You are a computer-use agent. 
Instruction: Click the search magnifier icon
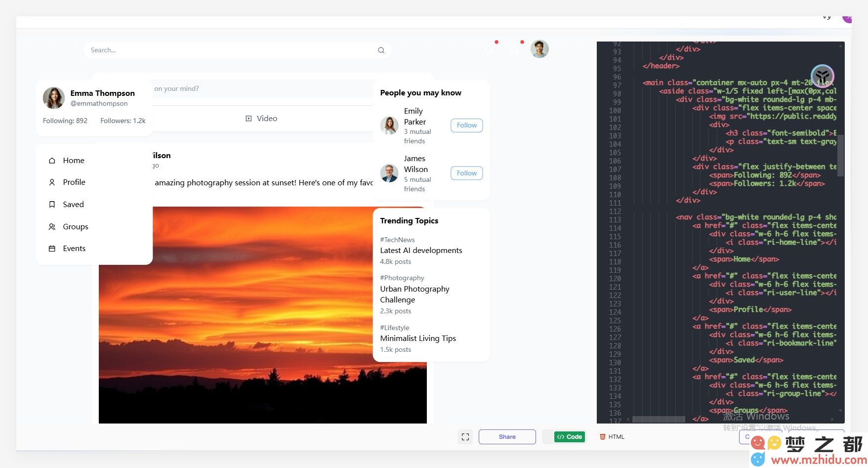tap(381, 50)
